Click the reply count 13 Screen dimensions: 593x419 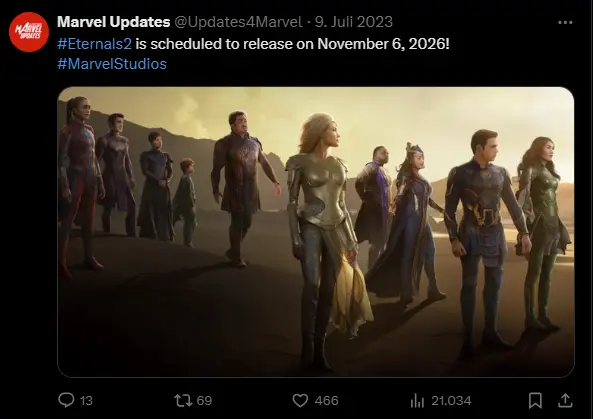pos(86,400)
